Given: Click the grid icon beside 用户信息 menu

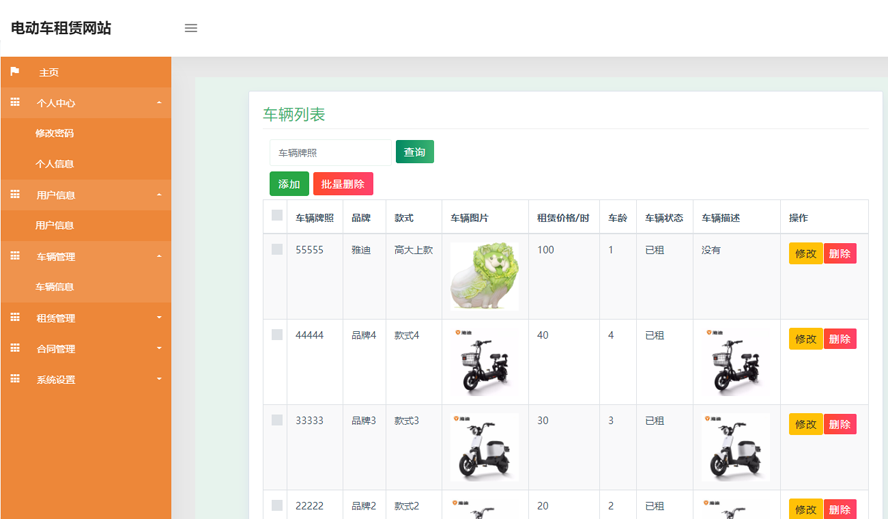Looking at the screenshot, I should pos(15,194).
